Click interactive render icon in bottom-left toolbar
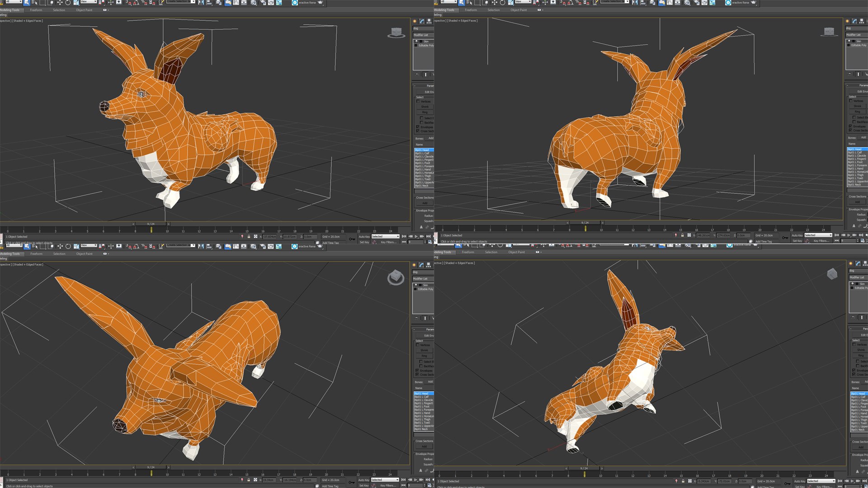 [295, 246]
